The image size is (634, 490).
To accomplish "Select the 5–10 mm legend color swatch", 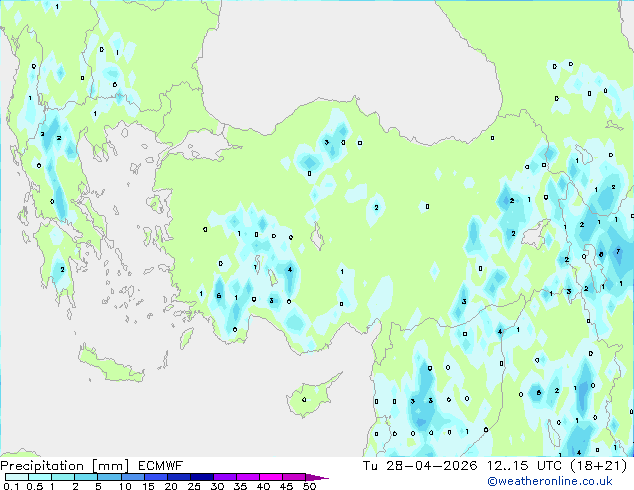I will [x=109, y=477].
